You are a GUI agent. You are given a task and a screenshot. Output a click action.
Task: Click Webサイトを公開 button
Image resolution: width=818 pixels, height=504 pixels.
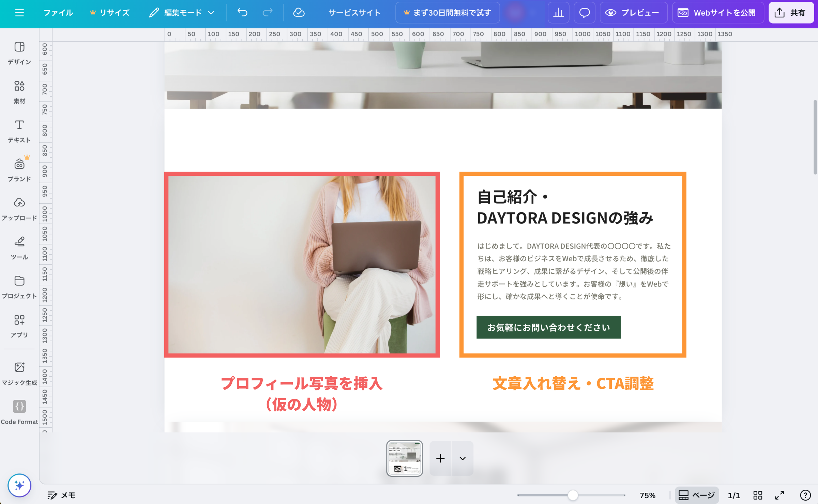718,13
